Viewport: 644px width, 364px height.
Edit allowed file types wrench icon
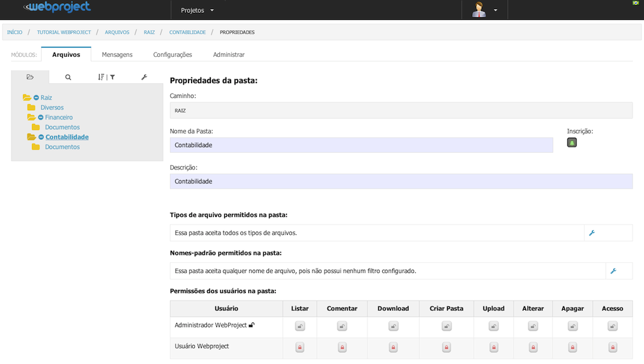[592, 233]
